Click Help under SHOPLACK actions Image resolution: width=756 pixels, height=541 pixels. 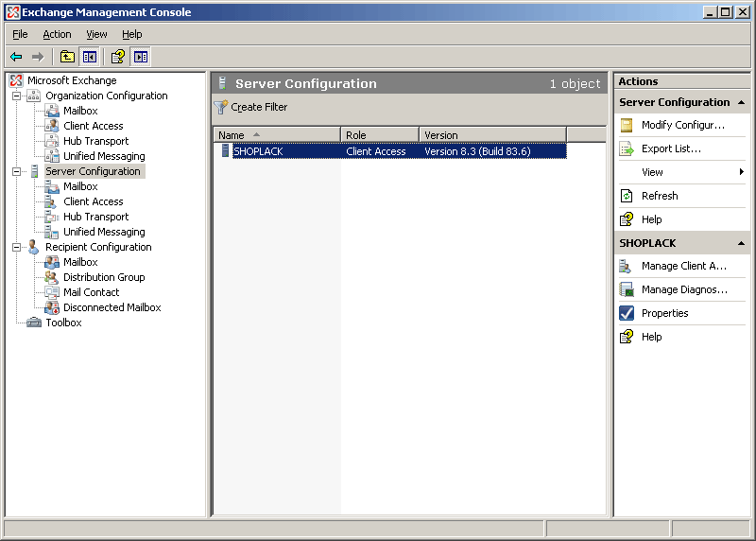pos(651,337)
